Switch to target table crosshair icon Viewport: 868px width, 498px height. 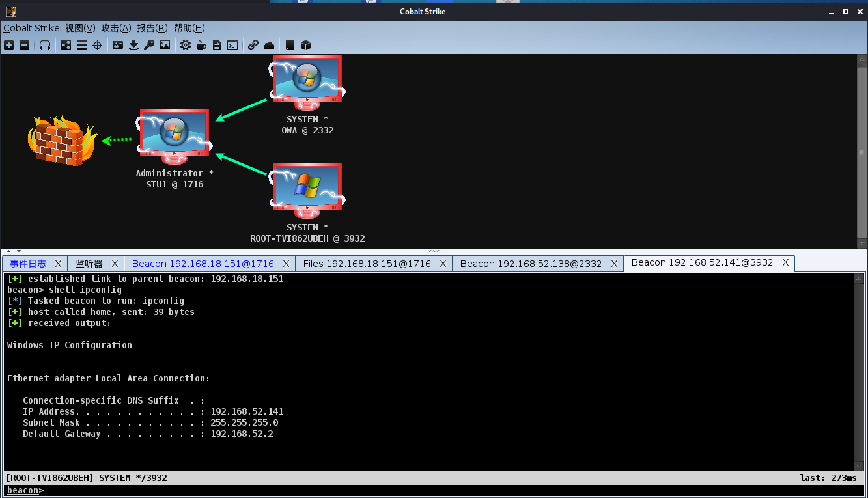click(x=97, y=45)
